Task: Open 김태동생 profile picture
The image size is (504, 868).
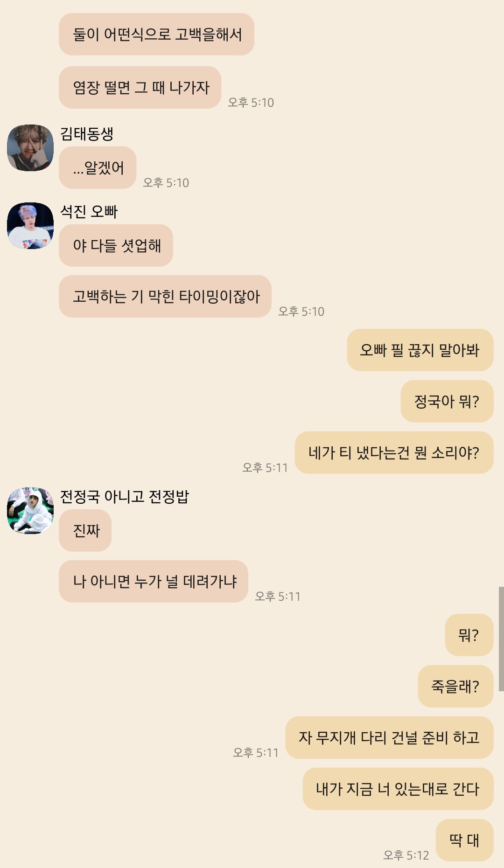Action: point(30,148)
